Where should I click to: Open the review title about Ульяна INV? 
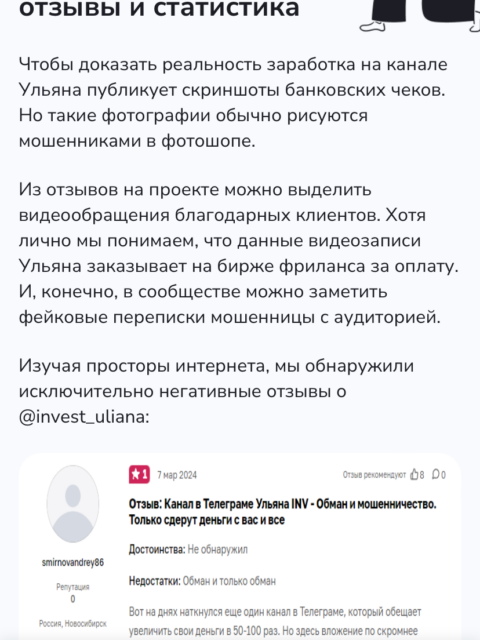tap(282, 512)
